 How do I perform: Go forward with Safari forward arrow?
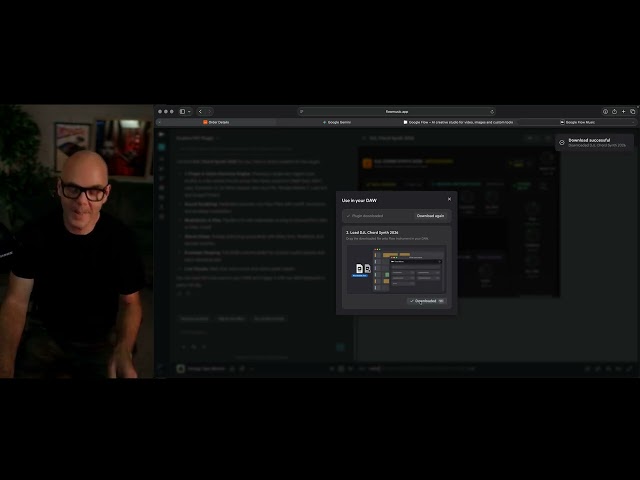pyautogui.click(x=209, y=111)
